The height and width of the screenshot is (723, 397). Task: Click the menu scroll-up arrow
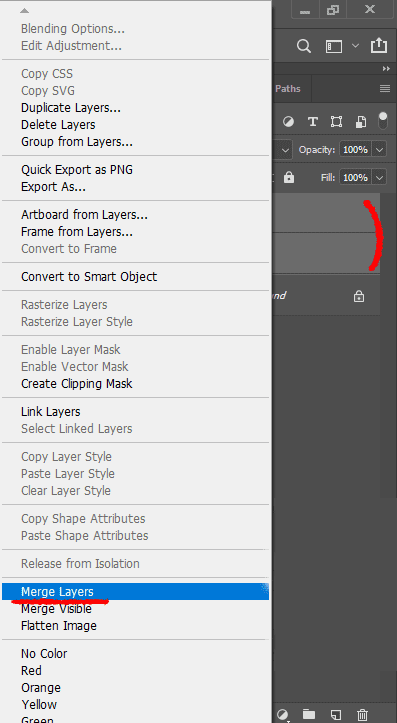(x=24, y=11)
